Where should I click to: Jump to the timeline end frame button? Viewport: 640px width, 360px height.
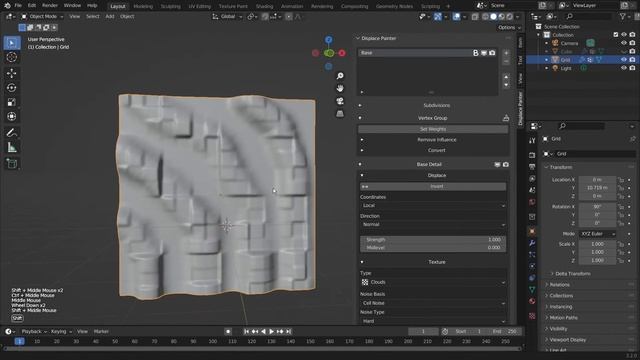289,331
